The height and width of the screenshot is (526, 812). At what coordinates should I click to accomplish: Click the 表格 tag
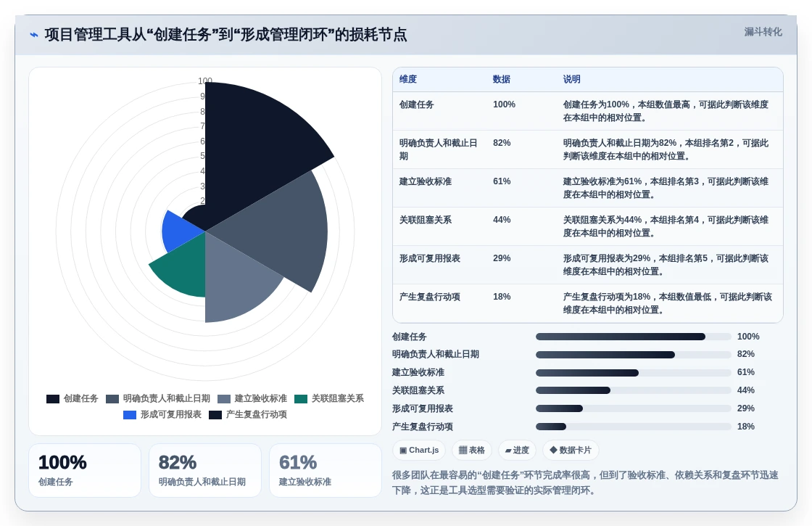472,450
